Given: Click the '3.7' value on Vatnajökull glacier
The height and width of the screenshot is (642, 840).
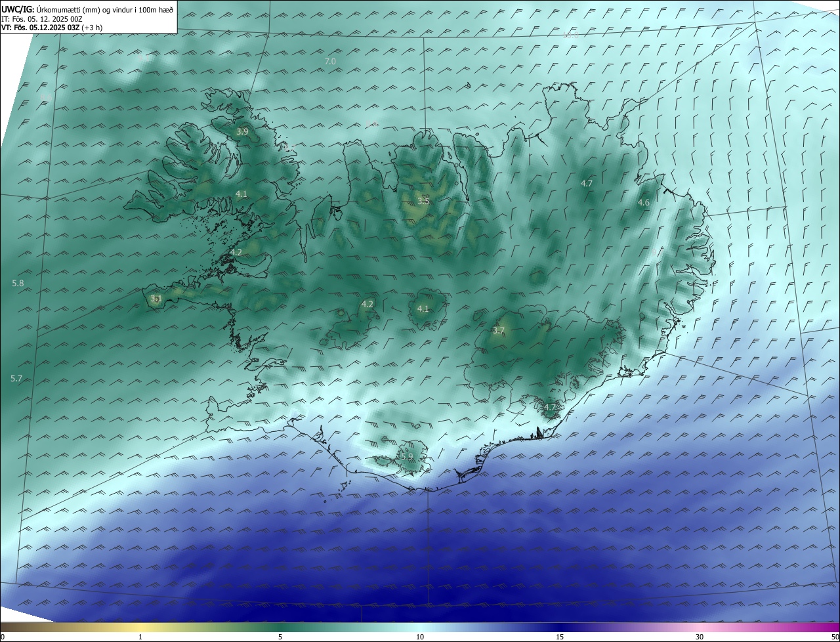Looking at the screenshot, I should (x=499, y=331).
